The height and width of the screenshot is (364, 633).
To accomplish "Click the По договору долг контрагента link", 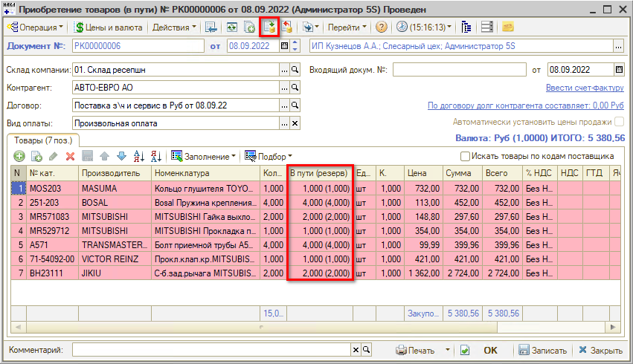I will (526, 105).
